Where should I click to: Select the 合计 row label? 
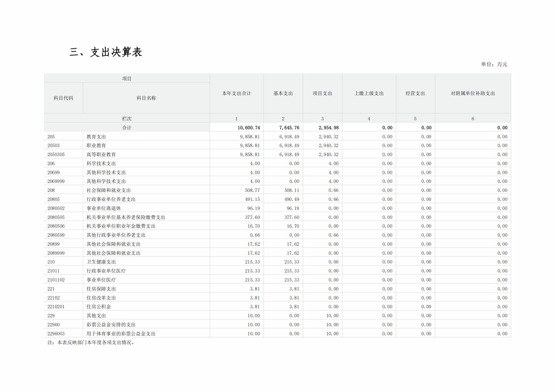[x=127, y=128]
